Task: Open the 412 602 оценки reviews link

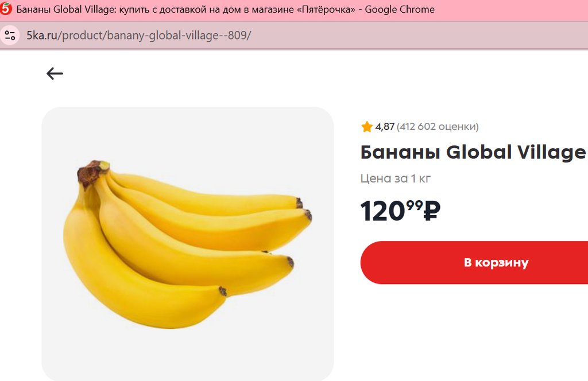Action: pyautogui.click(x=438, y=127)
